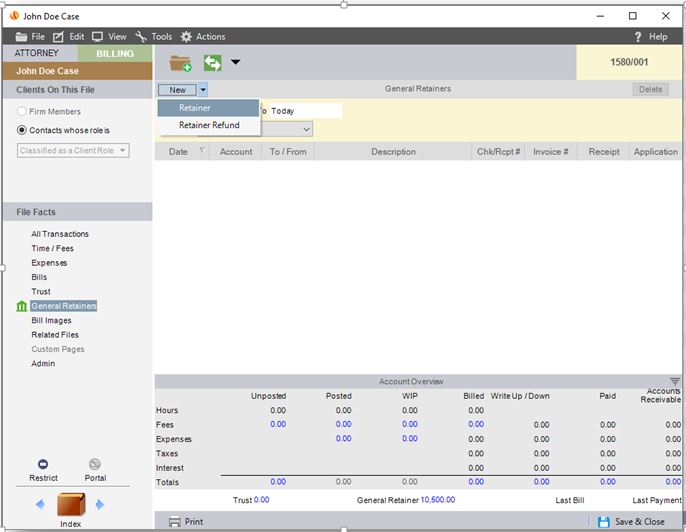This screenshot has height=532, width=686.
Task: Click the WIP Fees 0.00 value
Action: coord(410,424)
